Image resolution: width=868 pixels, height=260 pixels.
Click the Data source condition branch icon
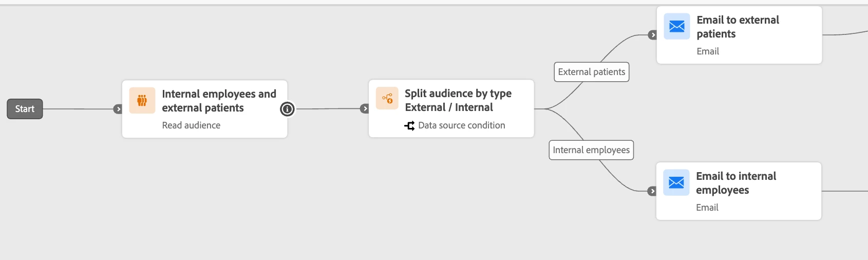409,125
